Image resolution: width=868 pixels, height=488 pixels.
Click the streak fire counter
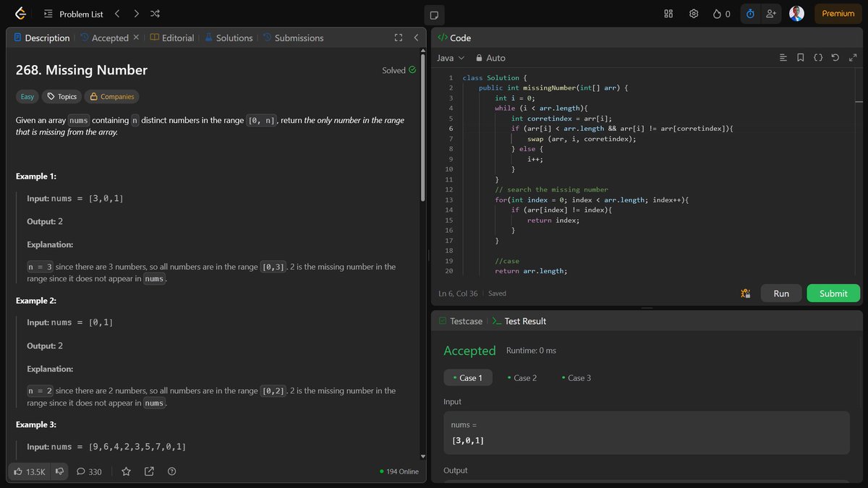click(x=721, y=14)
